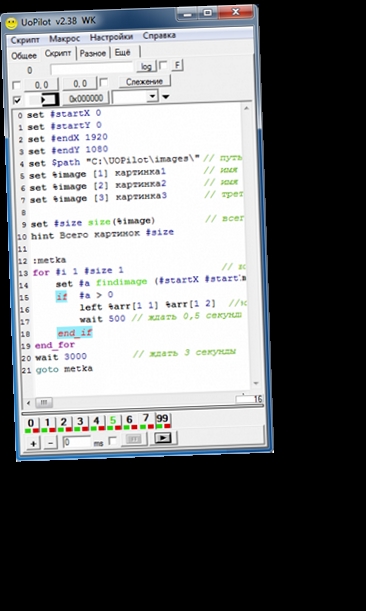The image size is (366, 611).
Task: Switch to the Общее tab
Action: click(x=24, y=56)
